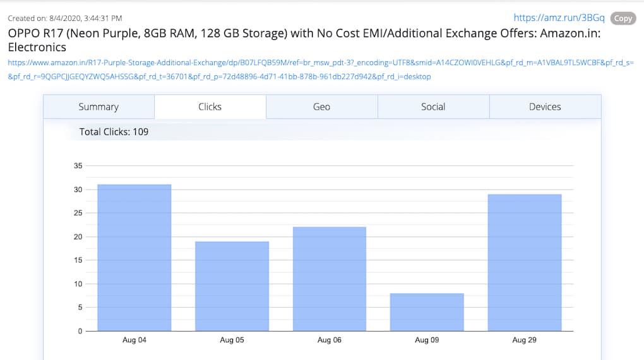Open the Summary tab
The image size is (644, 360).
[98, 107]
